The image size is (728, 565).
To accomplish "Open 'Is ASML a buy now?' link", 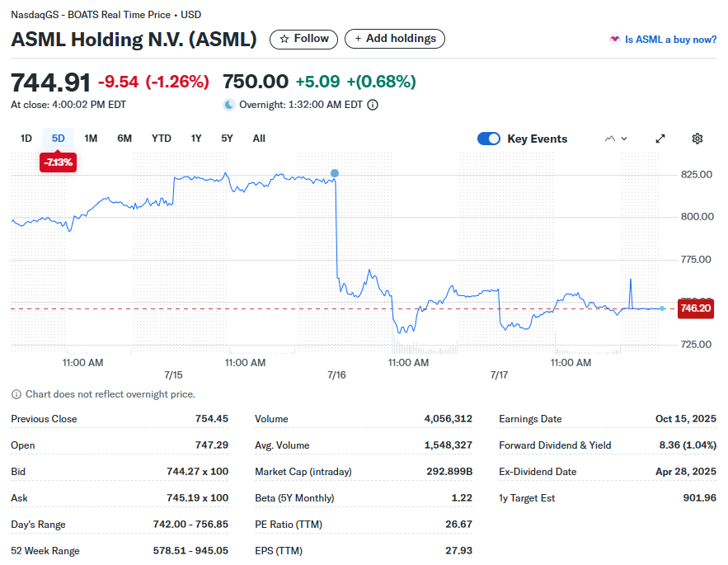I will coord(670,40).
